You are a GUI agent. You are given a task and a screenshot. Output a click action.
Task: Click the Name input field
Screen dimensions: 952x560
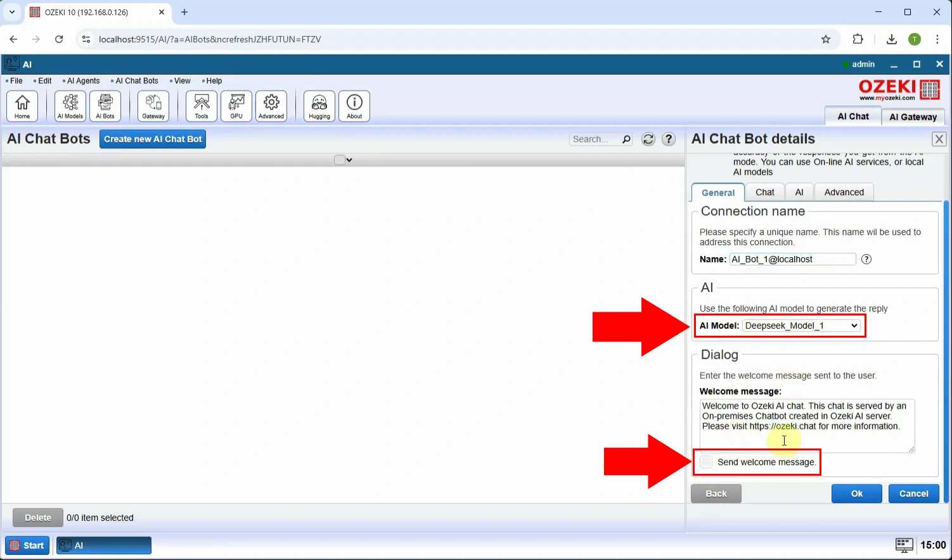(x=792, y=259)
